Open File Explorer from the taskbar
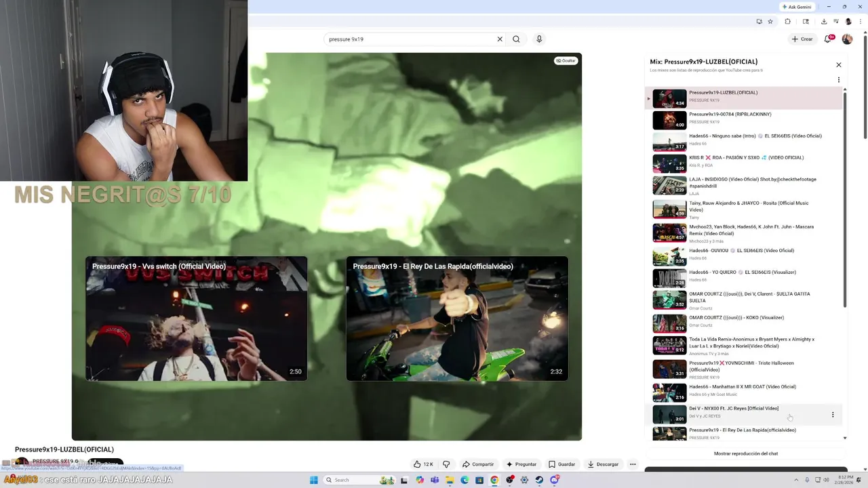 tap(450, 480)
